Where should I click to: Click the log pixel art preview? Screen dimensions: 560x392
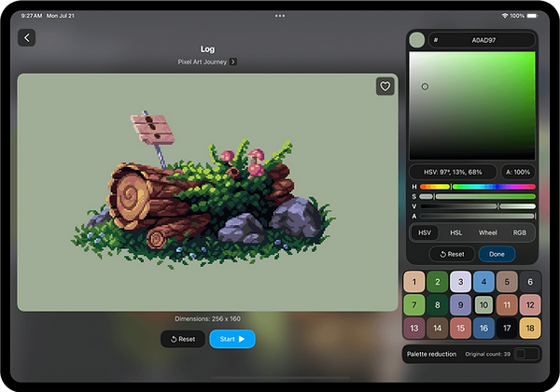click(207, 192)
